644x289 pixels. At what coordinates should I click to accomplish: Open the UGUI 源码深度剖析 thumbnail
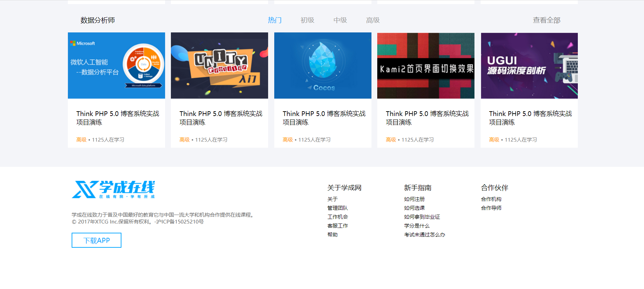click(x=529, y=66)
